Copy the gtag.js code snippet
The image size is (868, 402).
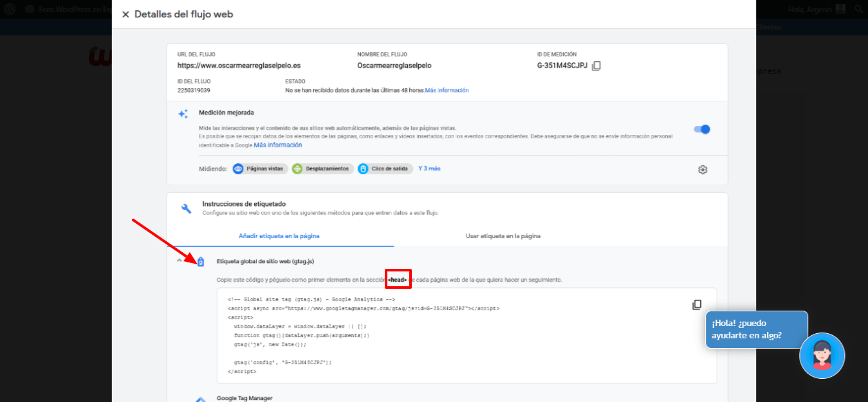coord(697,305)
